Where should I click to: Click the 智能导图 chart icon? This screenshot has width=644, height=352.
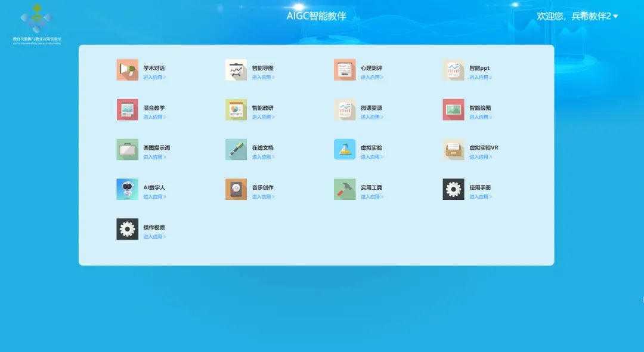(236, 70)
